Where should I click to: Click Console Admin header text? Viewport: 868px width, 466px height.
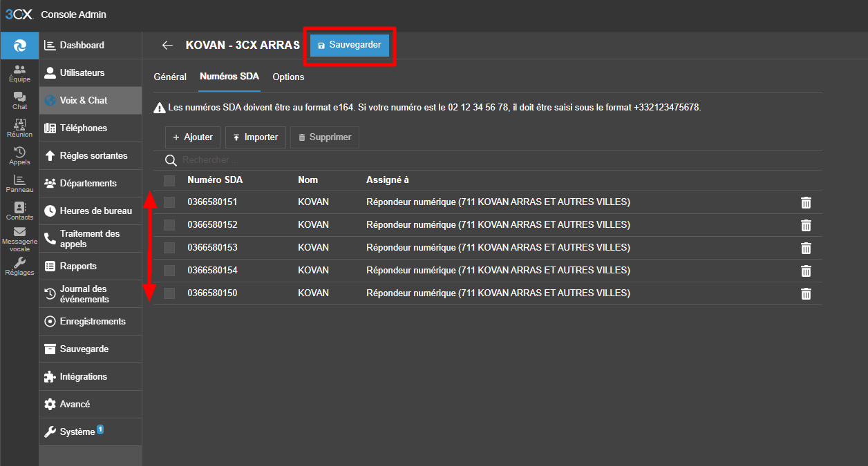click(x=74, y=14)
